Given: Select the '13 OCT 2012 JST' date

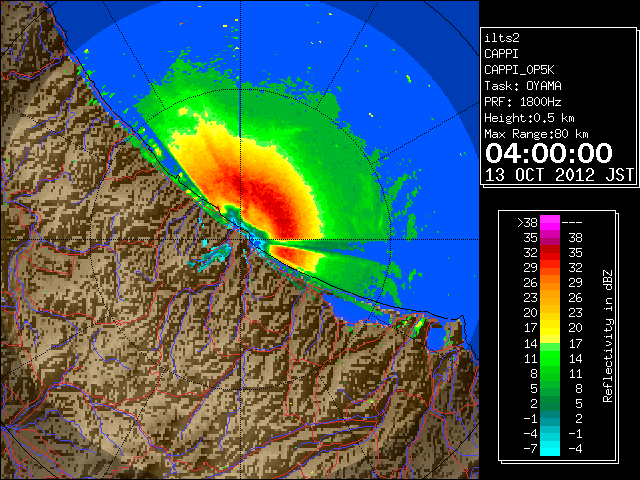Looking at the screenshot, I should [559, 175].
